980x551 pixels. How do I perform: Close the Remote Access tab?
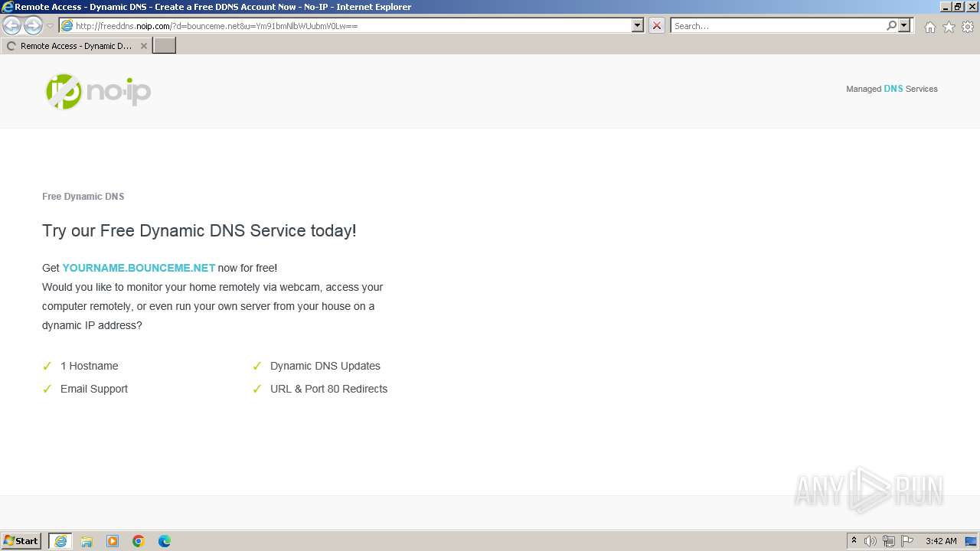pyautogui.click(x=143, y=46)
